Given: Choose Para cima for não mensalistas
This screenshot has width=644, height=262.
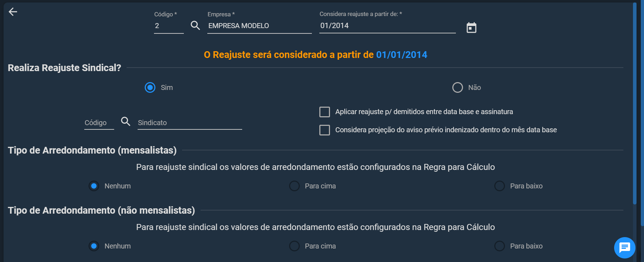Looking at the screenshot, I should click(294, 246).
